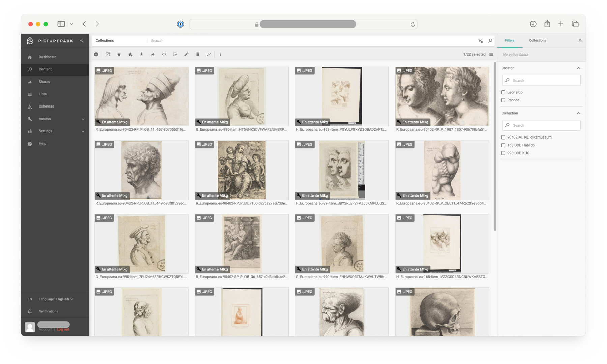Open Schemas in sidebar
Viewport: 607px width, 364px height.
click(55, 107)
